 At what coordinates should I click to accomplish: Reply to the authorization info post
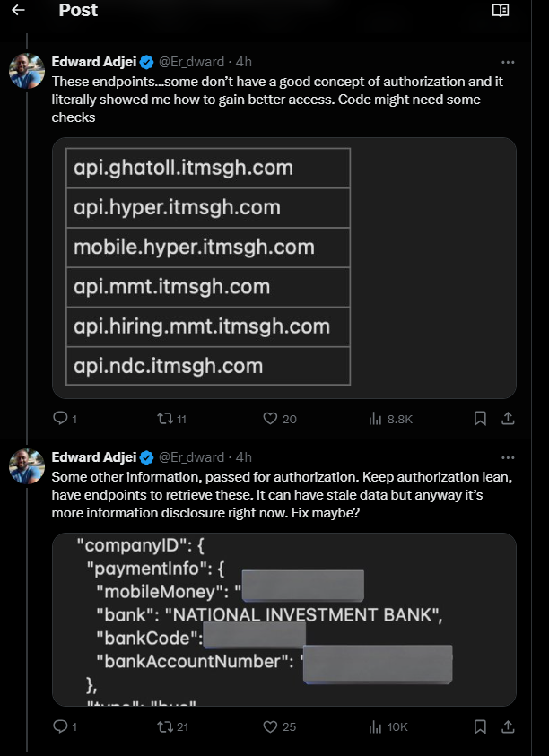[x=61, y=726]
